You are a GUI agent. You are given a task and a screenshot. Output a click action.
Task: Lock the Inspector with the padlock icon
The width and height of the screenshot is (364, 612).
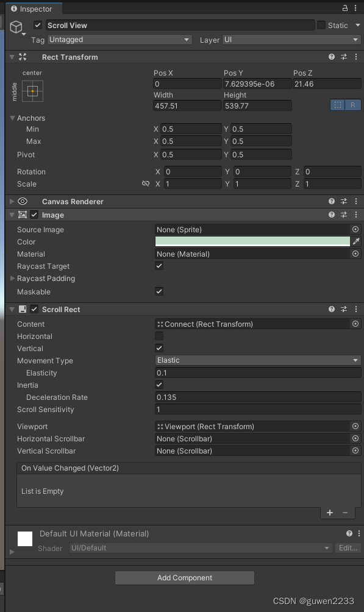345,8
